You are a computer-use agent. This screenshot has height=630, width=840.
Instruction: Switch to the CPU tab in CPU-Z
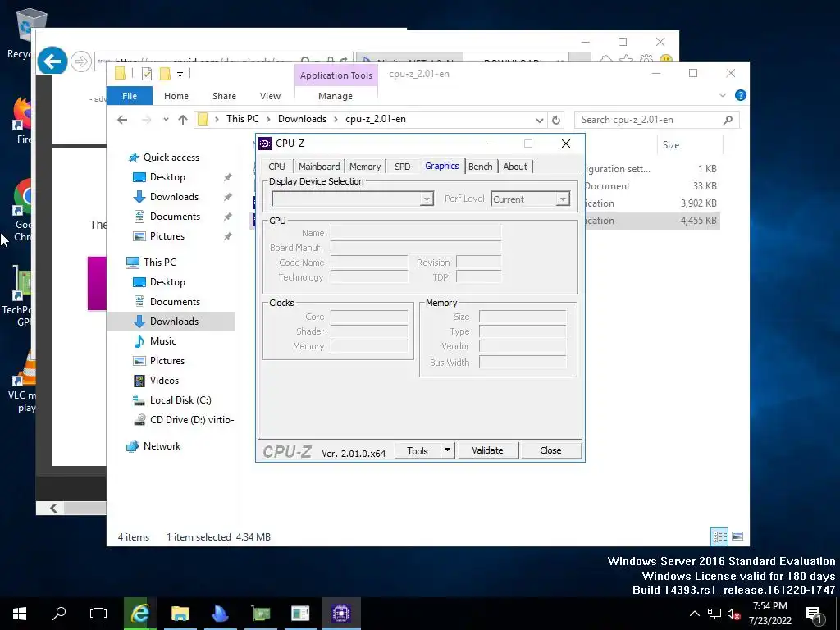(x=276, y=167)
